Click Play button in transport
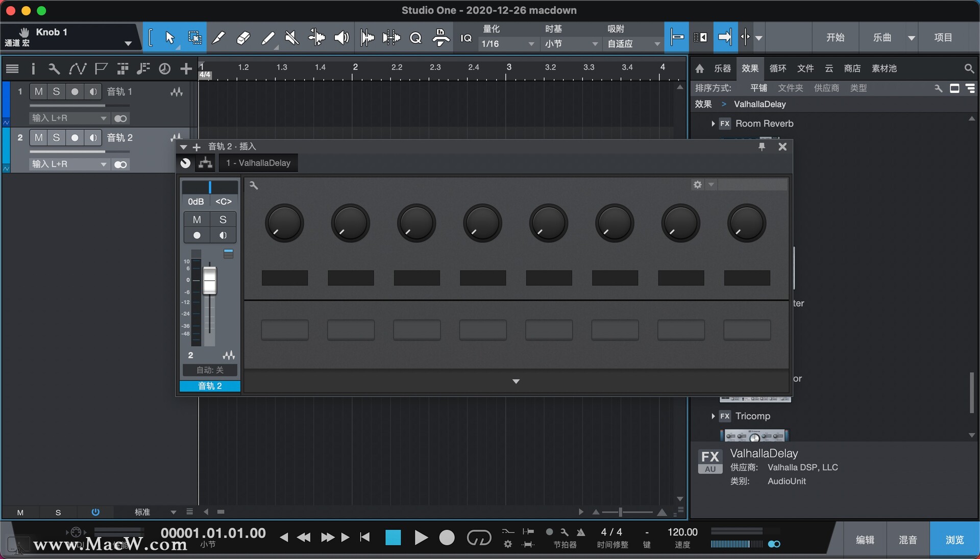Viewport: 980px width, 559px height. (x=421, y=538)
